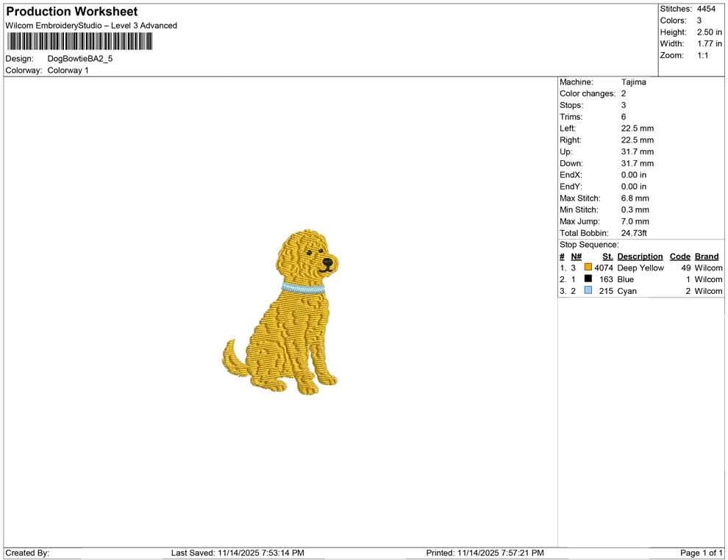Viewport: 728px width, 560px height.
Task: Click the Total Bobbin value '24.73ft'
Action: 634,232
